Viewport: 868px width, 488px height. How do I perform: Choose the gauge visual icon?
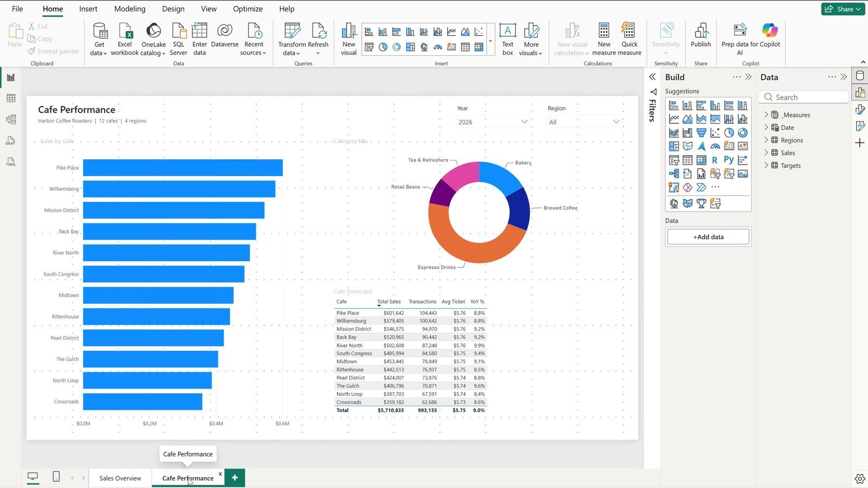click(715, 146)
